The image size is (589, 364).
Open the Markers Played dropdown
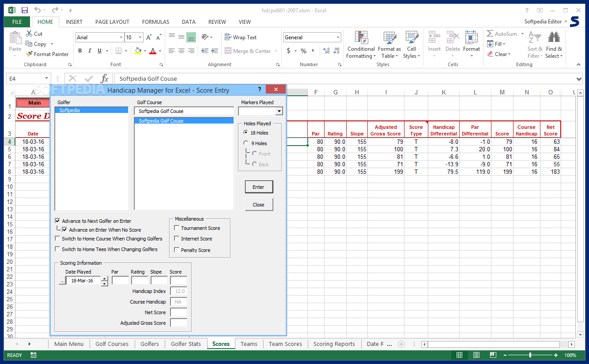pos(279,111)
